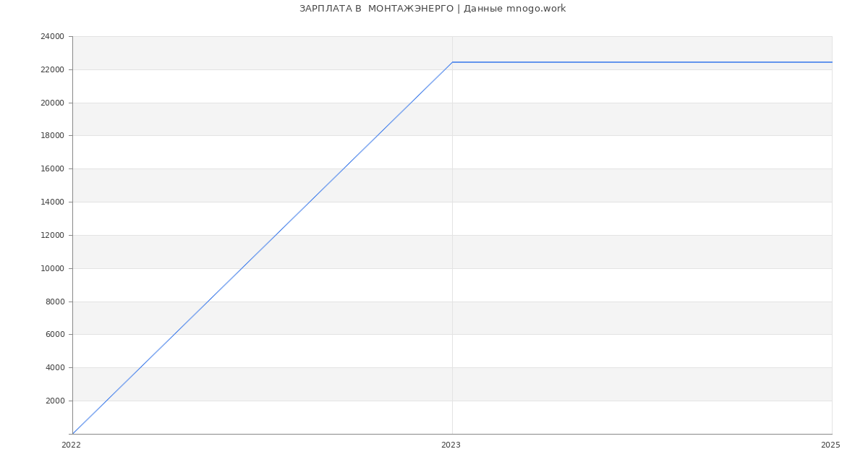This screenshot has width=868, height=470.
Task: Click the 6000 y-axis label
Action: (x=54, y=335)
